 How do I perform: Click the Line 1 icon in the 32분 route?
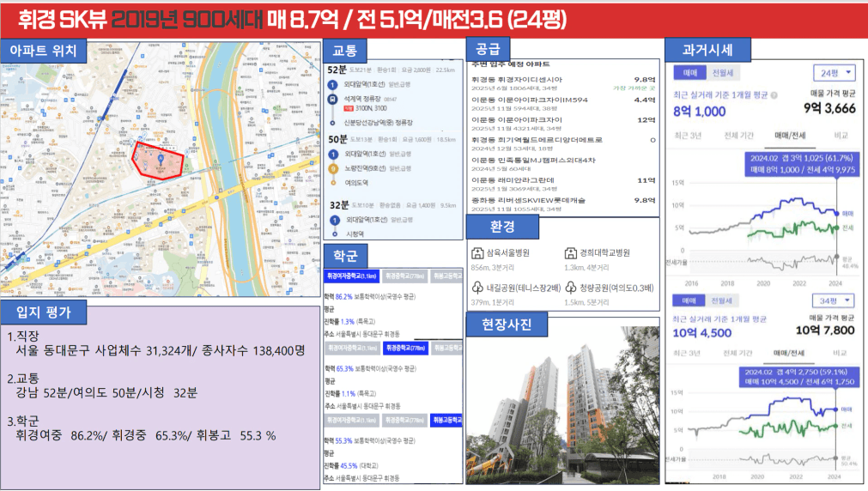(334, 221)
